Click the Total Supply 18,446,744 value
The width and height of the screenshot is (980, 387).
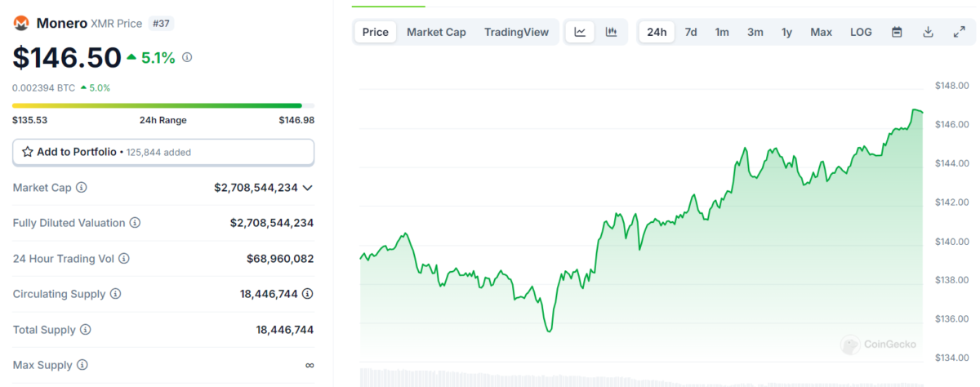pyautogui.click(x=285, y=330)
